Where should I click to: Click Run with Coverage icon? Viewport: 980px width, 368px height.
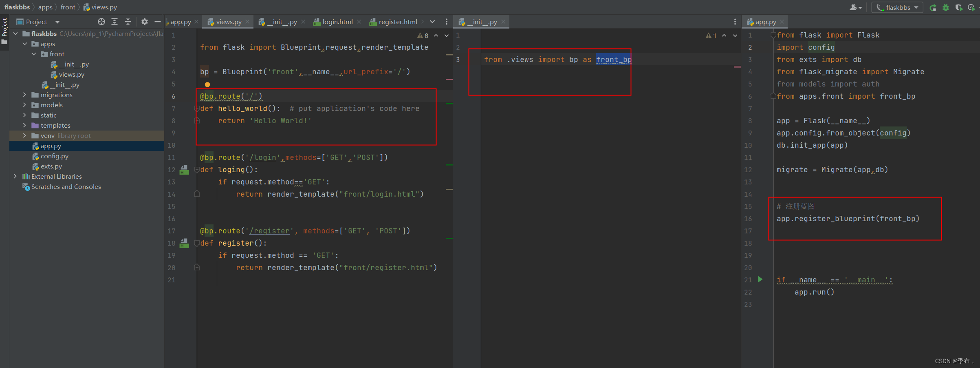click(959, 7)
